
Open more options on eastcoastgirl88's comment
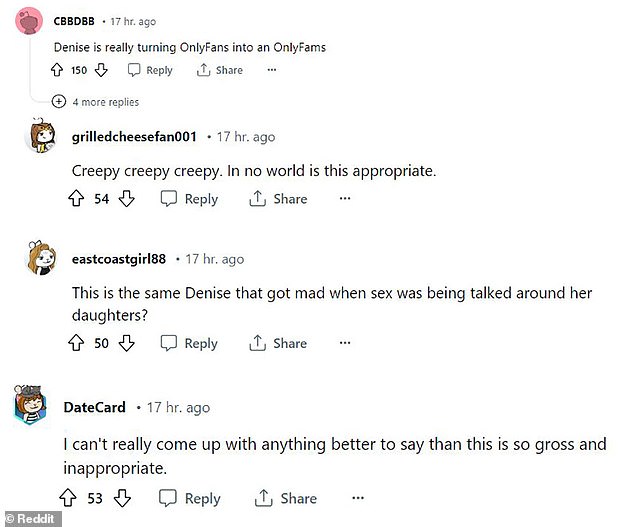coord(345,343)
